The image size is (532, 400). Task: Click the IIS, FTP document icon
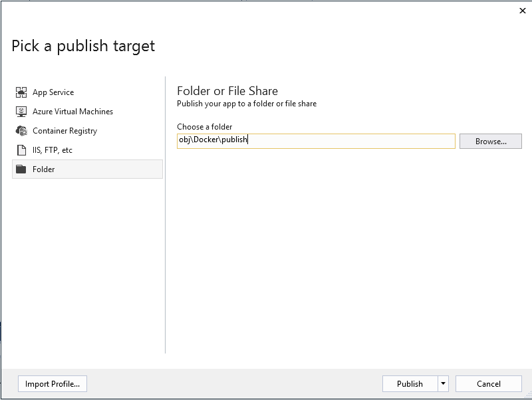pos(21,150)
